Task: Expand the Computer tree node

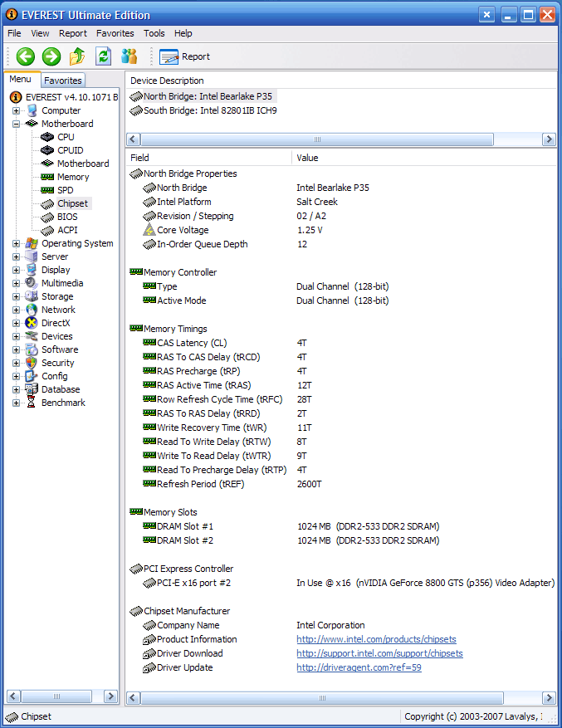Action: click(x=17, y=110)
